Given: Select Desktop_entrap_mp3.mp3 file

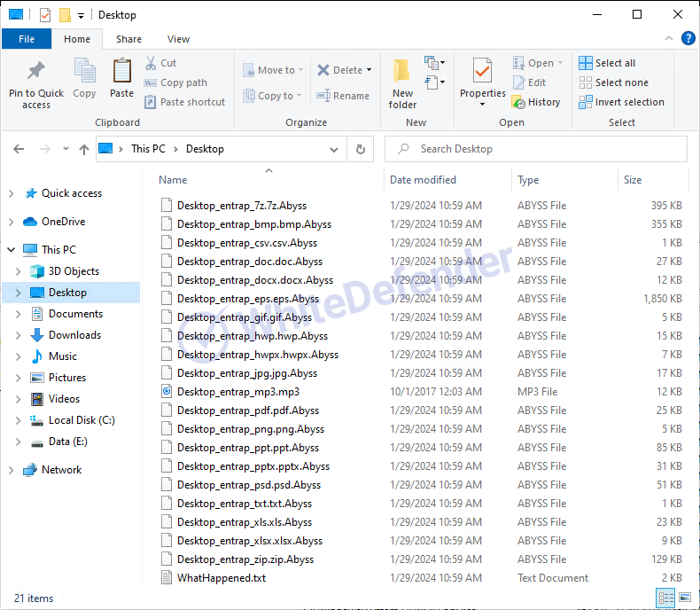Looking at the screenshot, I should point(238,392).
